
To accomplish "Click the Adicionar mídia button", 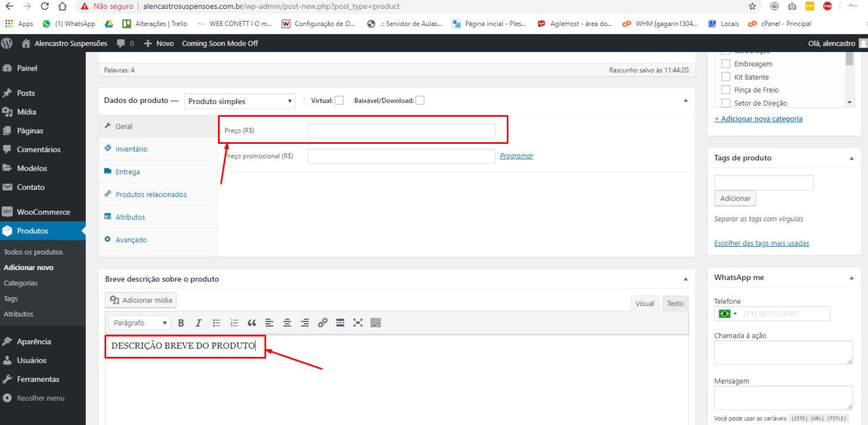I will click(x=141, y=300).
